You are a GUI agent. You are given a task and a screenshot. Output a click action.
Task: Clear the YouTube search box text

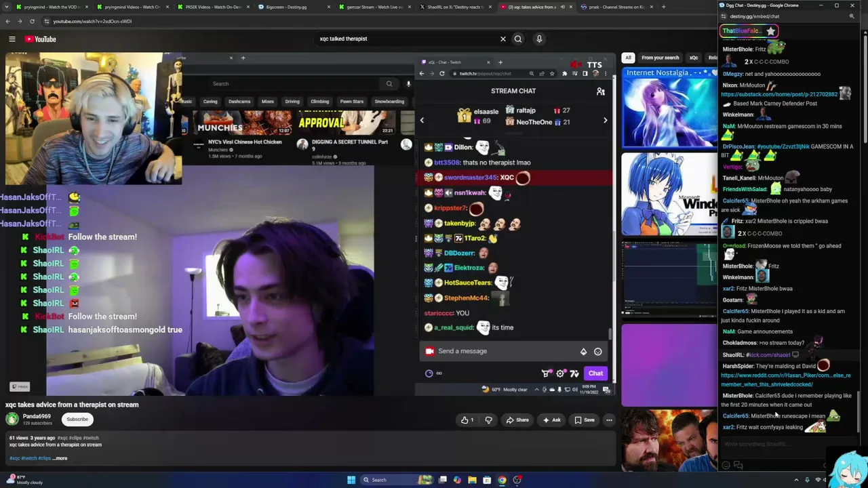(x=502, y=39)
